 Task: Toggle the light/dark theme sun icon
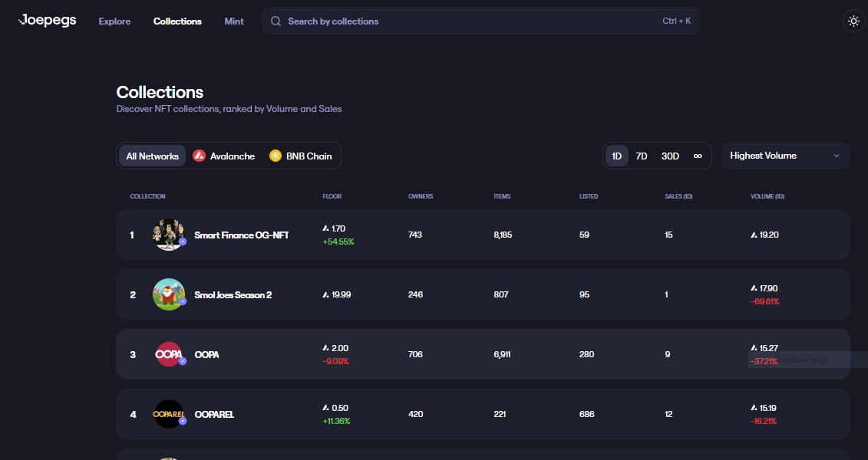pyautogui.click(x=853, y=21)
